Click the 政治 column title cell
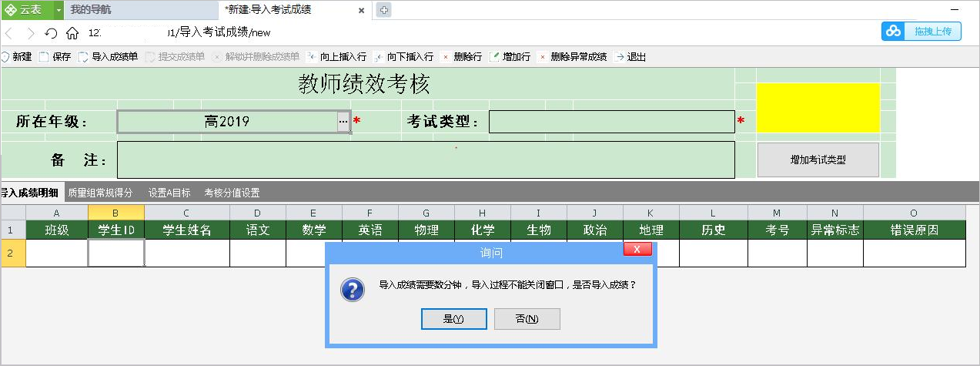The height and width of the screenshot is (366, 980). point(595,230)
